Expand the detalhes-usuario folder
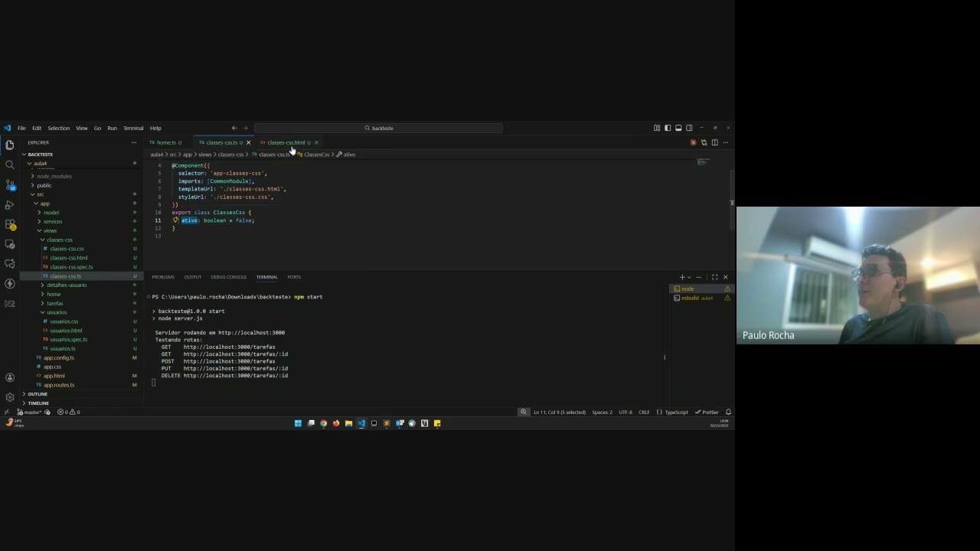 click(80, 285)
